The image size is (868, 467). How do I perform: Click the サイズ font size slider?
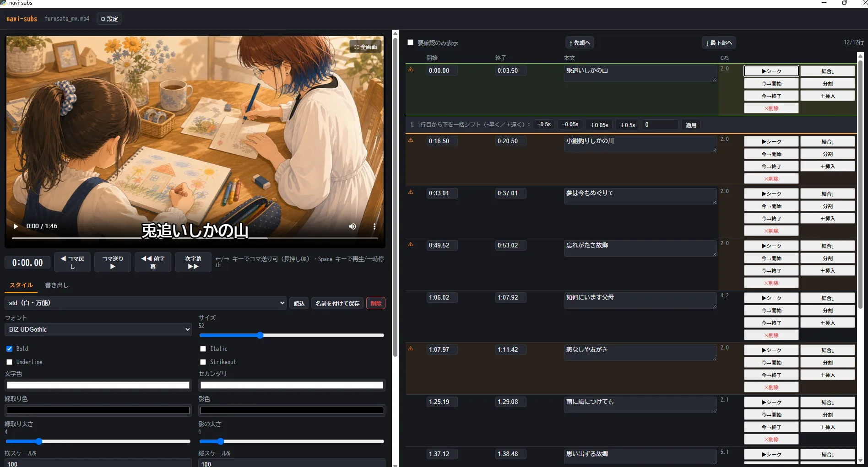coord(292,335)
